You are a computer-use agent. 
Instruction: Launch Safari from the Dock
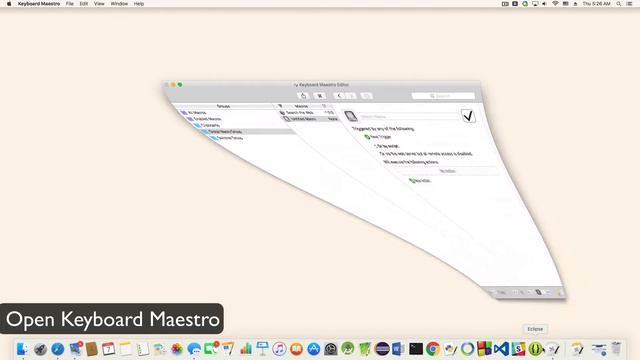click(58, 349)
